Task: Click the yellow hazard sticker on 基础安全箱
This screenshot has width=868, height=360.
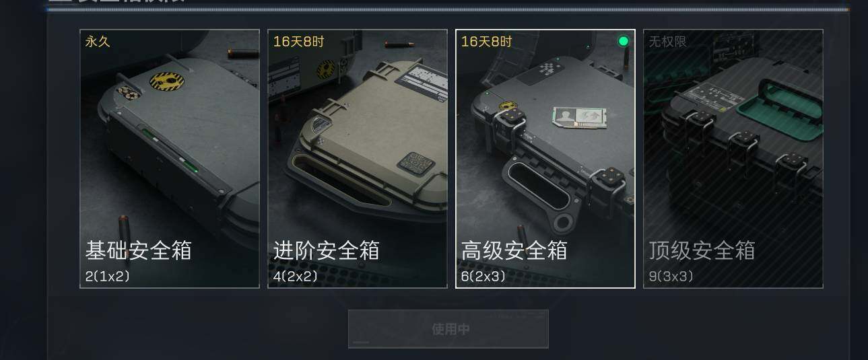Action: pyautogui.click(x=166, y=81)
